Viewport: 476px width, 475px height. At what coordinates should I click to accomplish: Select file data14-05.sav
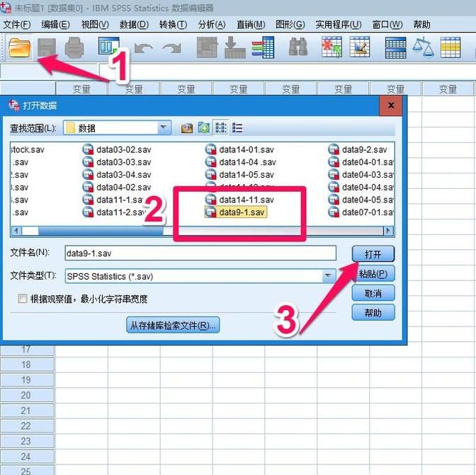pyautogui.click(x=240, y=175)
